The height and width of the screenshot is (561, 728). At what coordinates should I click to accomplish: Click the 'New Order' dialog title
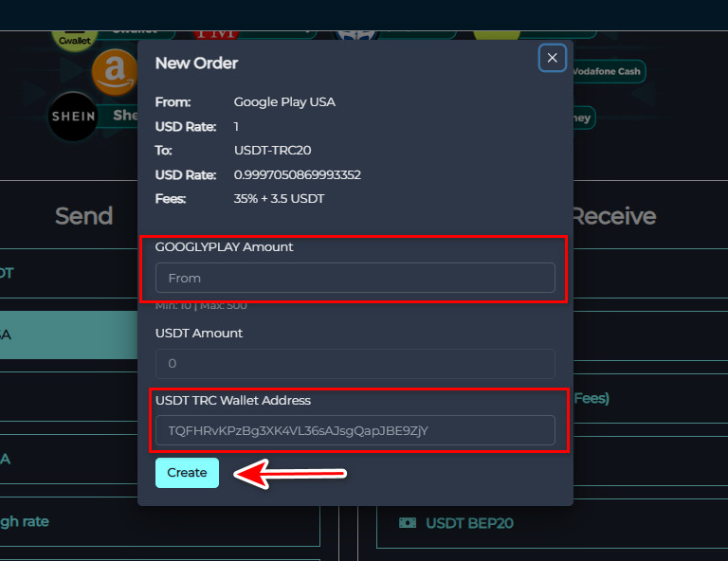tap(196, 63)
